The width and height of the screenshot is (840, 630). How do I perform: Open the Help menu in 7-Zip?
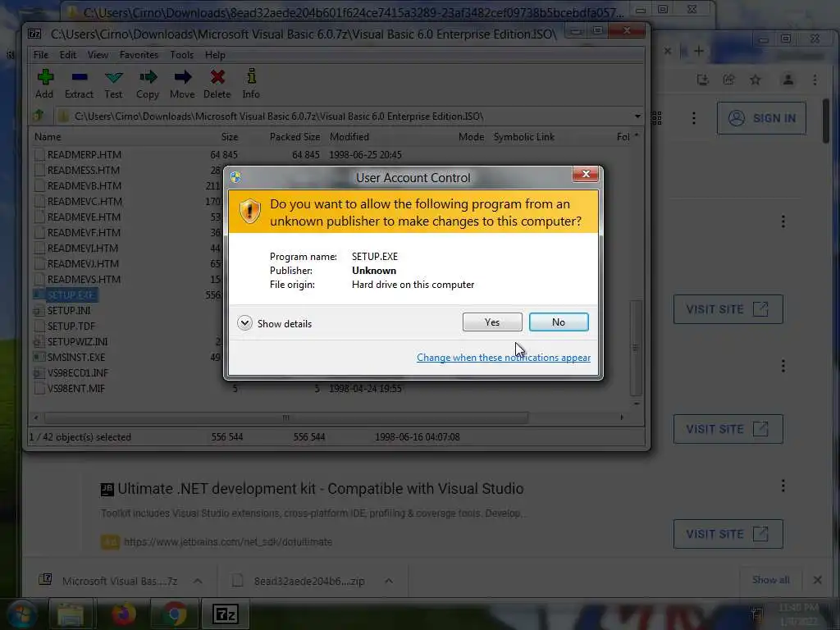(x=215, y=55)
